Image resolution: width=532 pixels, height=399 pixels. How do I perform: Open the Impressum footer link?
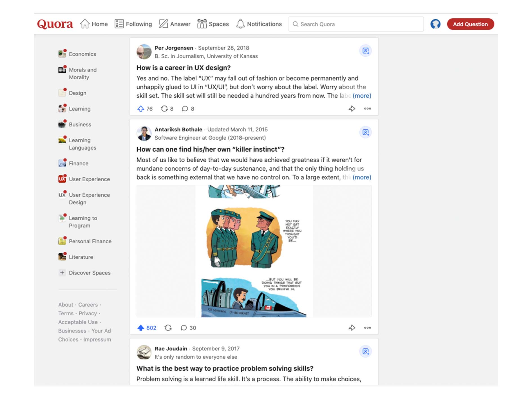coord(97,340)
